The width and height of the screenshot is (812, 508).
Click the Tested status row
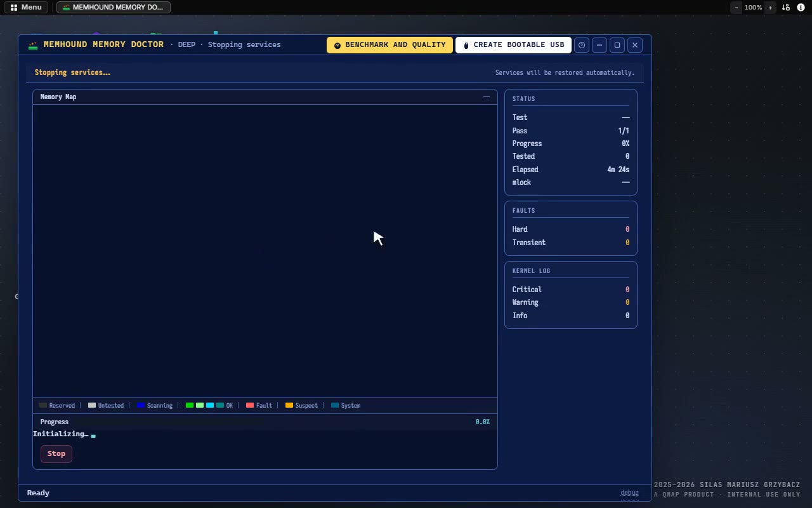point(571,156)
